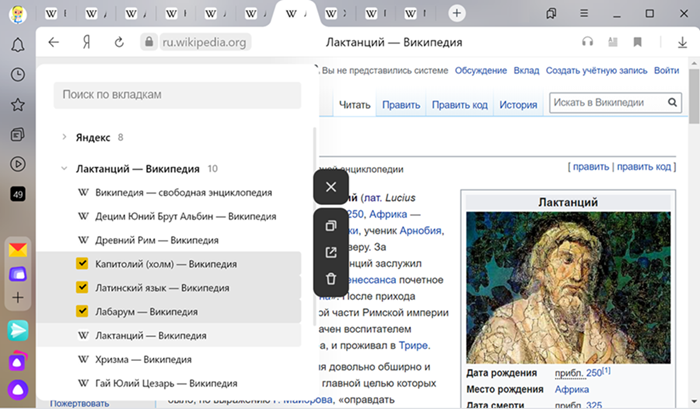Click the Войти login link
Viewport: 700px width, 409px height.
[667, 71]
